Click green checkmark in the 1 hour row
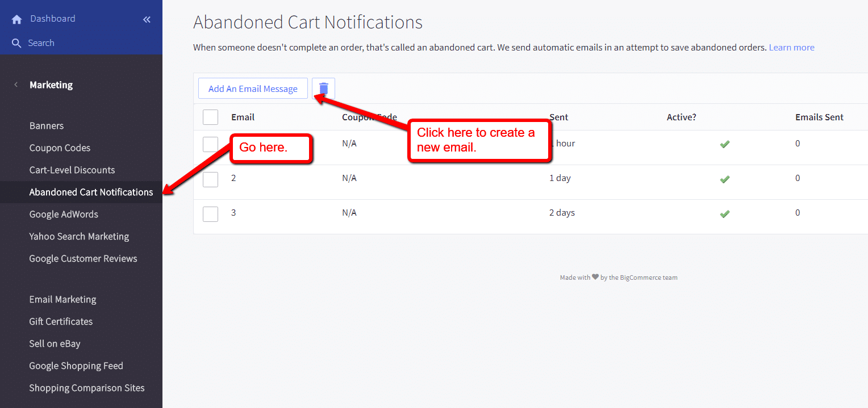Screen dimensions: 868x408 click(724, 145)
